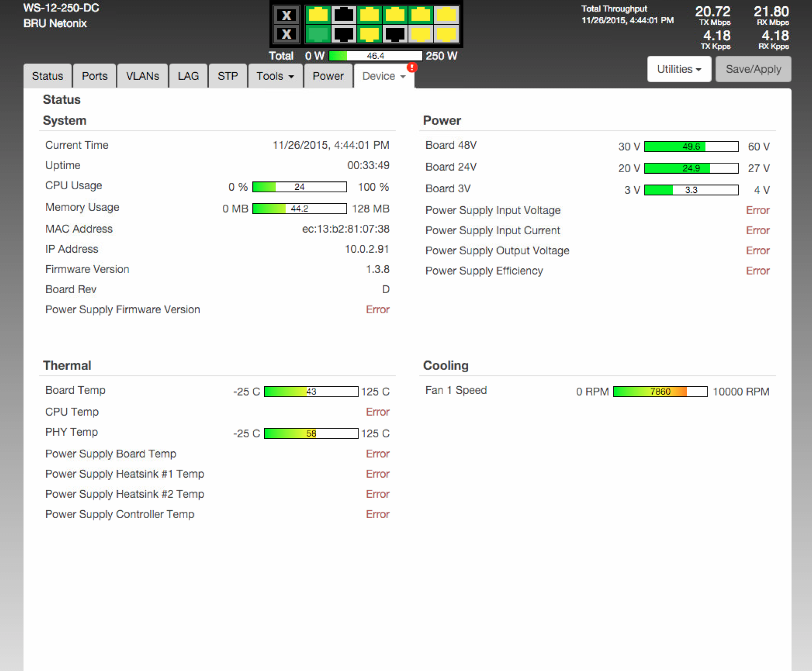
Task: Click the Uptime value 00:33:49
Action: (x=368, y=165)
